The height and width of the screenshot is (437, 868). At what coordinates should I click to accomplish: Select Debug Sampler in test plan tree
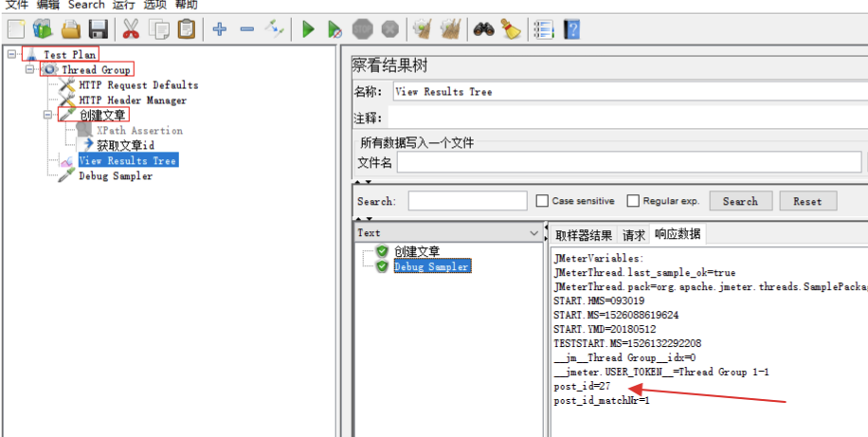(116, 176)
